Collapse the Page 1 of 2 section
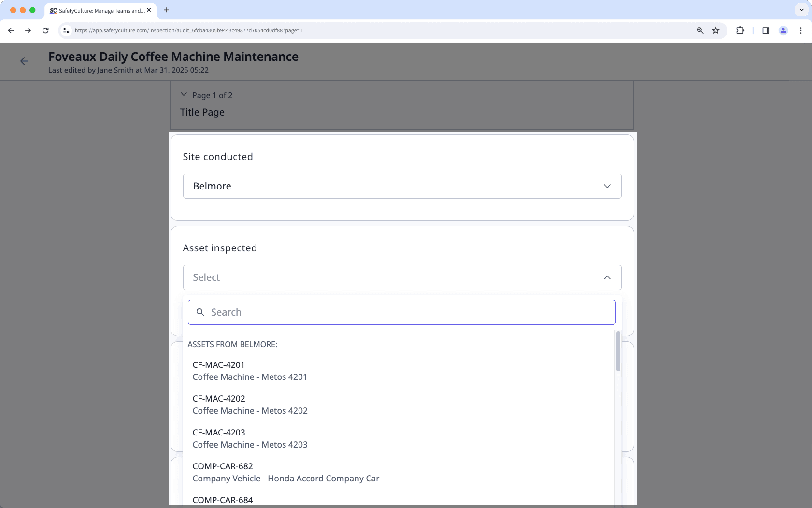This screenshot has width=812, height=508. coord(184,95)
